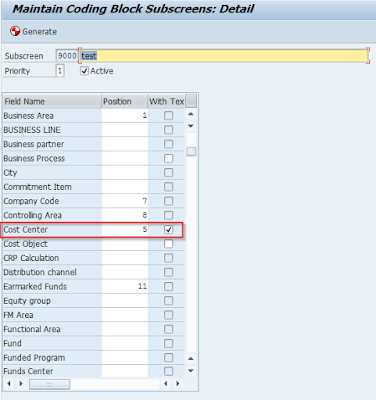Click the left arrow at bottom-left of table
This screenshot has height=400, width=376.
click(x=9, y=384)
